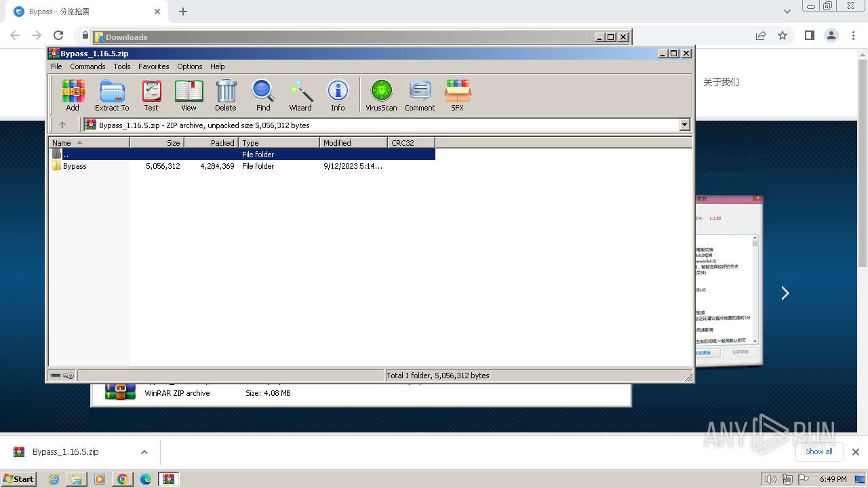Image resolution: width=868 pixels, height=488 pixels.
Task: Sort by the Size column header
Action: 157,142
